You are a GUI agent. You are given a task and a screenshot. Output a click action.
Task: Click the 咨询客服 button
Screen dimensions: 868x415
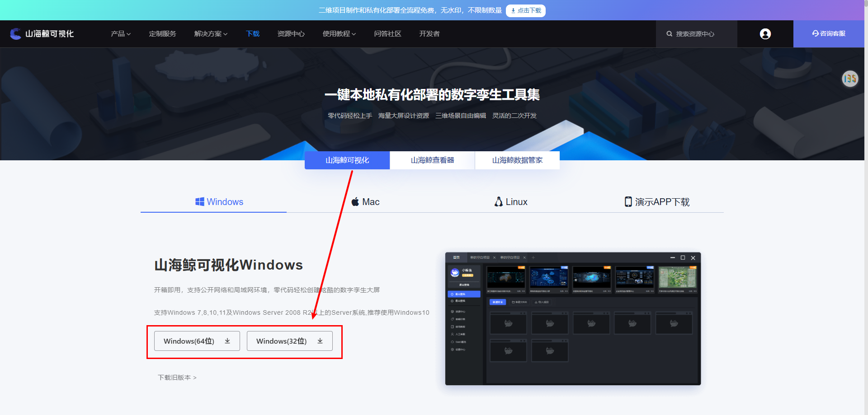click(829, 34)
